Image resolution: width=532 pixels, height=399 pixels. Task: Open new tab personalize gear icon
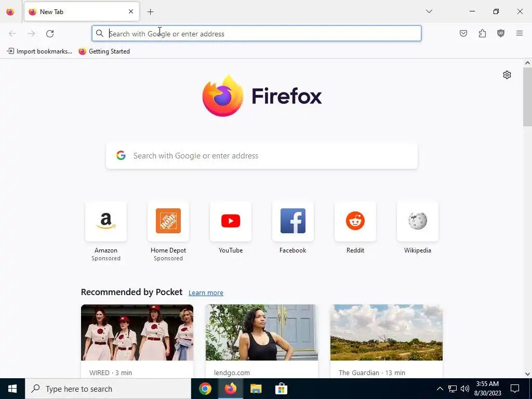tap(507, 75)
